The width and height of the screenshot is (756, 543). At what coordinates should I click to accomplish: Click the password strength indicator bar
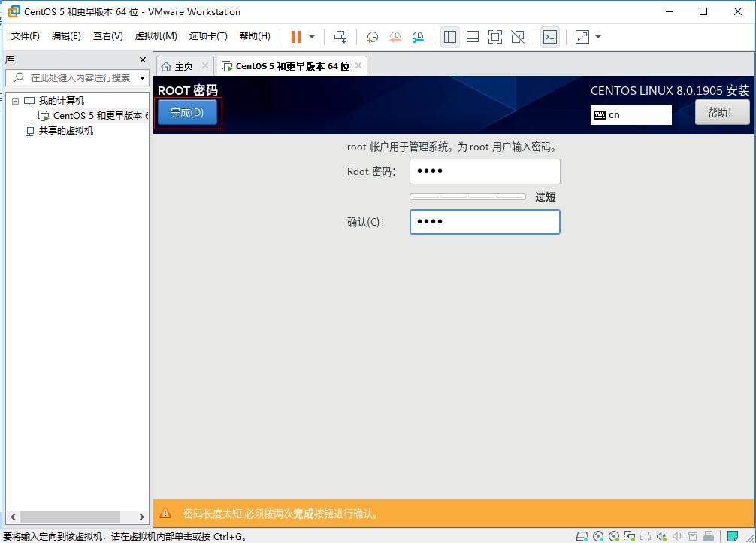tap(467, 196)
